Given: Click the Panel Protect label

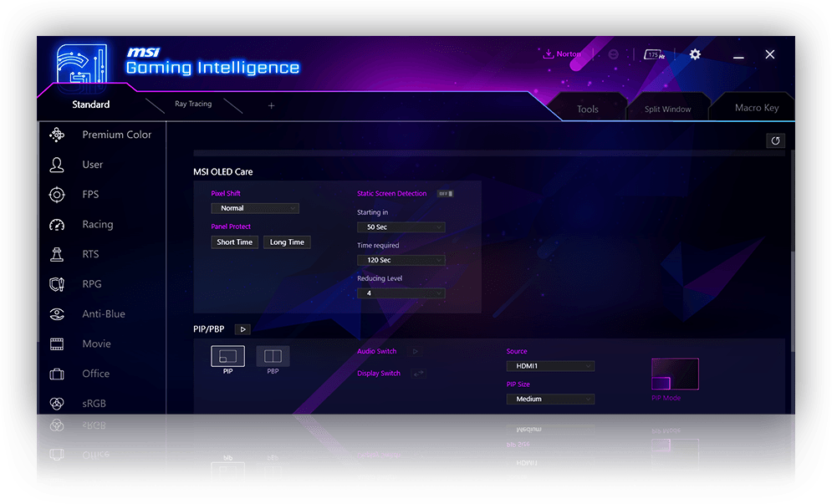Looking at the screenshot, I should click(x=231, y=227).
